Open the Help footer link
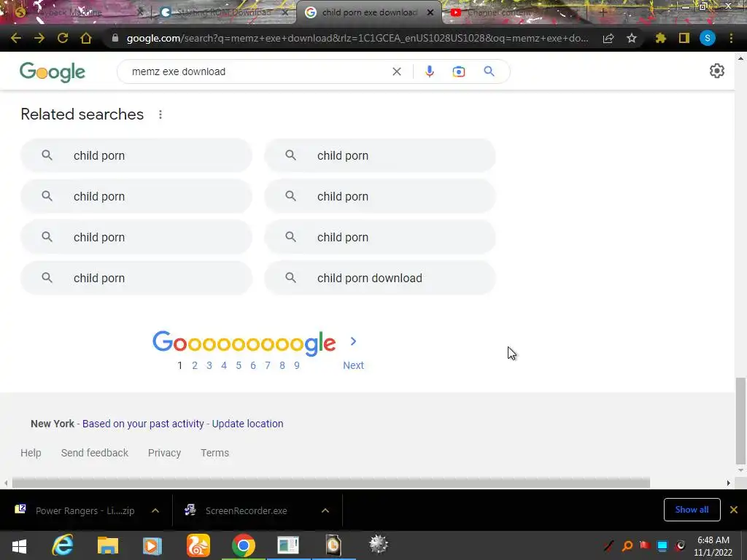The width and height of the screenshot is (747, 560). pyautogui.click(x=31, y=453)
